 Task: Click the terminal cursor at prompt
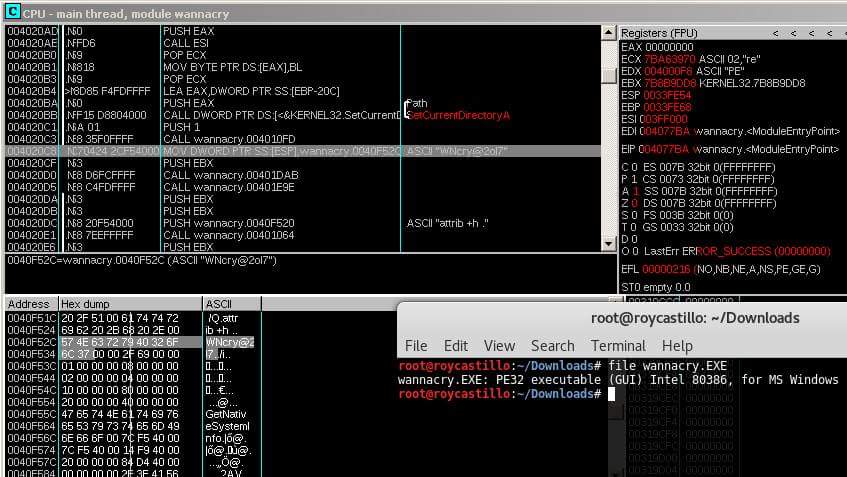[611, 394]
